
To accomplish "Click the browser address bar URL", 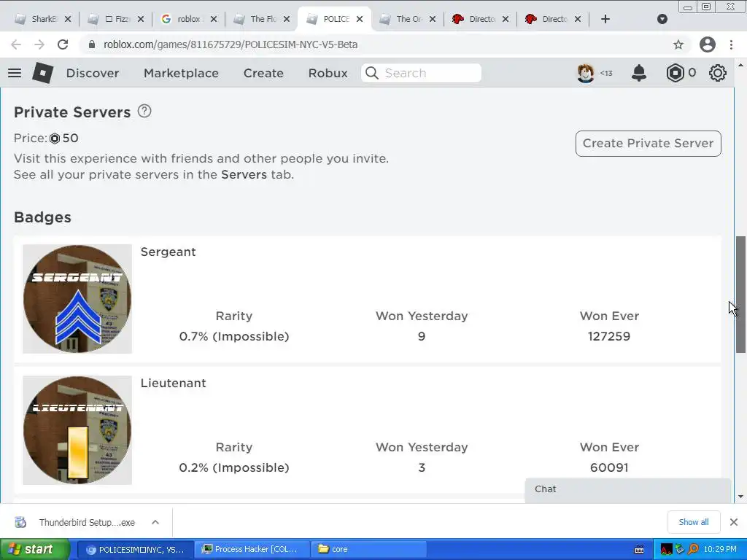I will 231,44.
